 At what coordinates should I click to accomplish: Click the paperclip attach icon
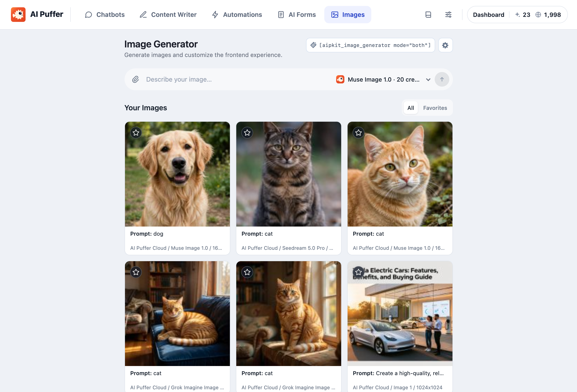point(135,79)
